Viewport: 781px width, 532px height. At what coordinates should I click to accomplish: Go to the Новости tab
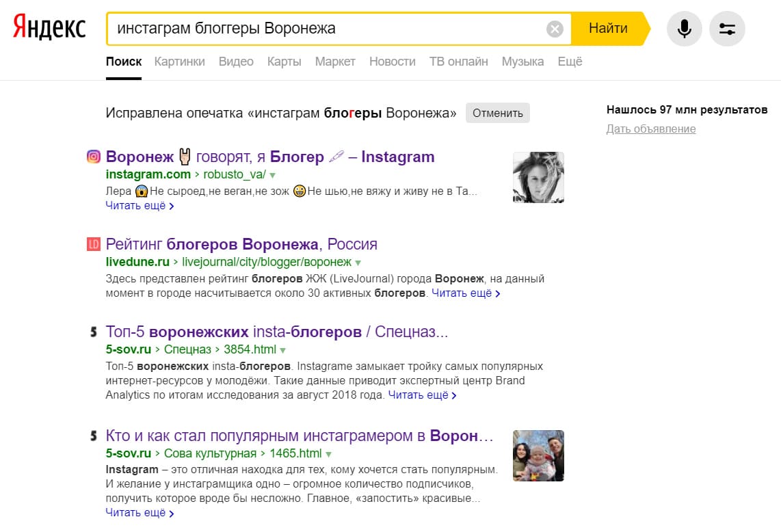393,62
